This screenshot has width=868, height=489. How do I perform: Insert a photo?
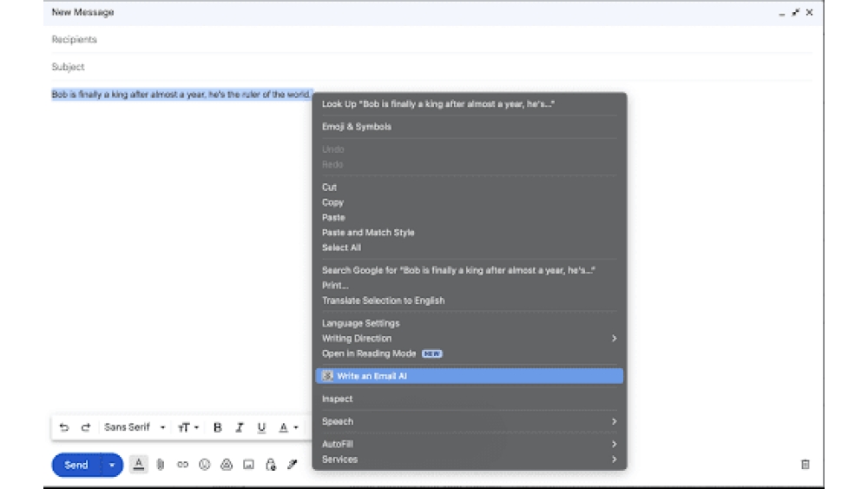point(248,465)
